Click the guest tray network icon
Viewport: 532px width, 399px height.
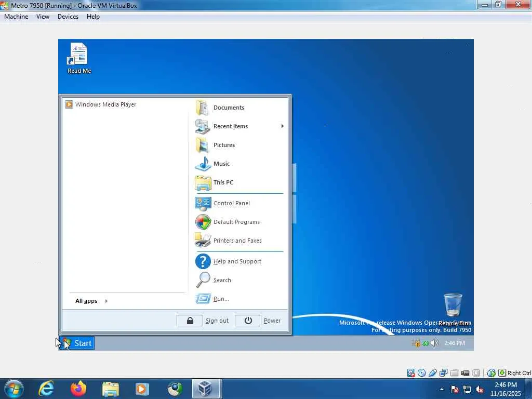point(425,343)
